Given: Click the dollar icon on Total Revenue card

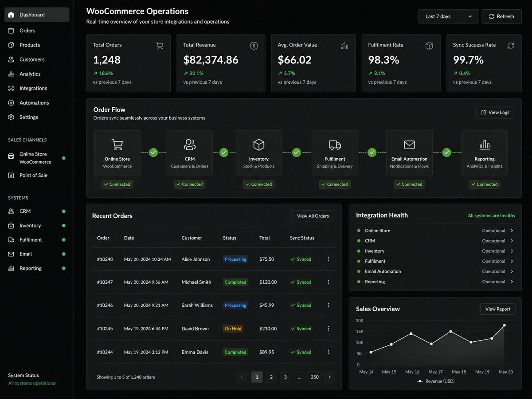Looking at the screenshot, I should tap(254, 45).
